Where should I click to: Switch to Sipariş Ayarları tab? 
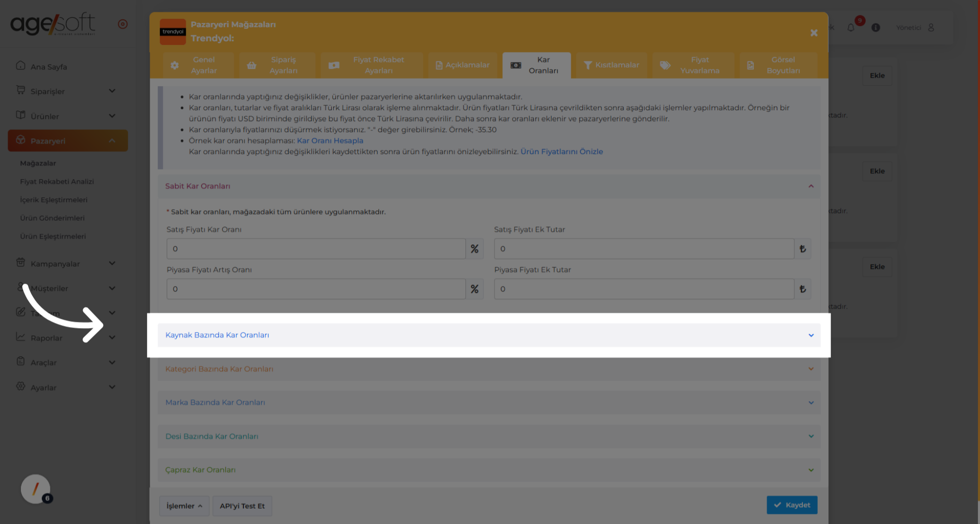[277, 65]
